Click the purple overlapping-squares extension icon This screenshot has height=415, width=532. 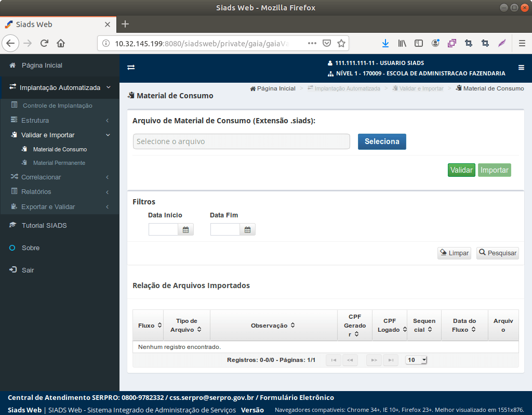(x=452, y=43)
